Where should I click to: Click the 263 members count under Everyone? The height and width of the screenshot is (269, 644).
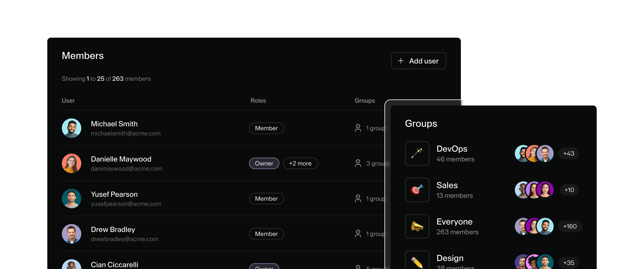(457, 232)
